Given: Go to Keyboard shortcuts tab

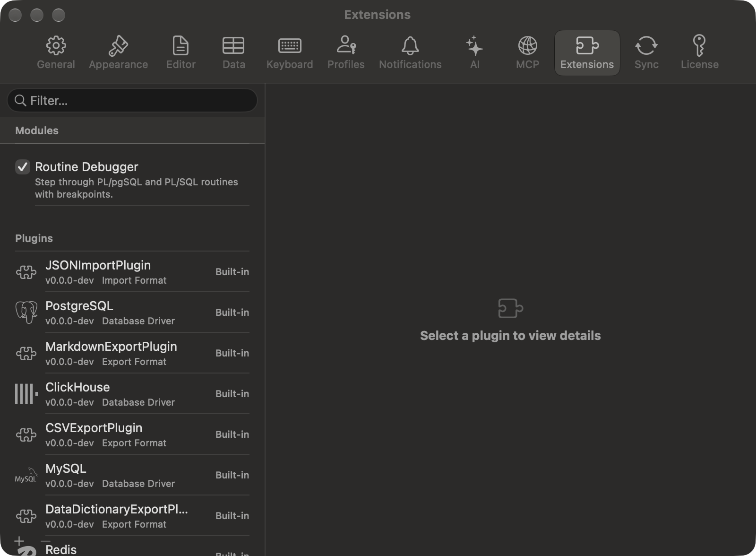Looking at the screenshot, I should (290, 53).
